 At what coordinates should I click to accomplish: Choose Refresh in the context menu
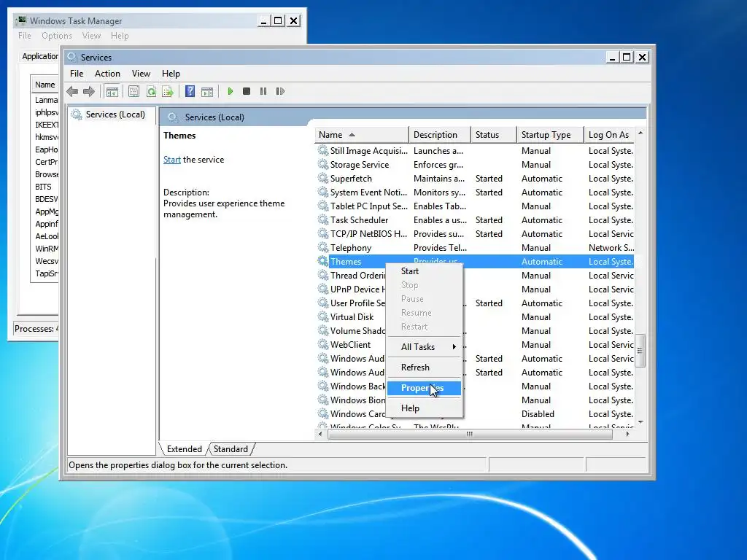pyautogui.click(x=424, y=367)
